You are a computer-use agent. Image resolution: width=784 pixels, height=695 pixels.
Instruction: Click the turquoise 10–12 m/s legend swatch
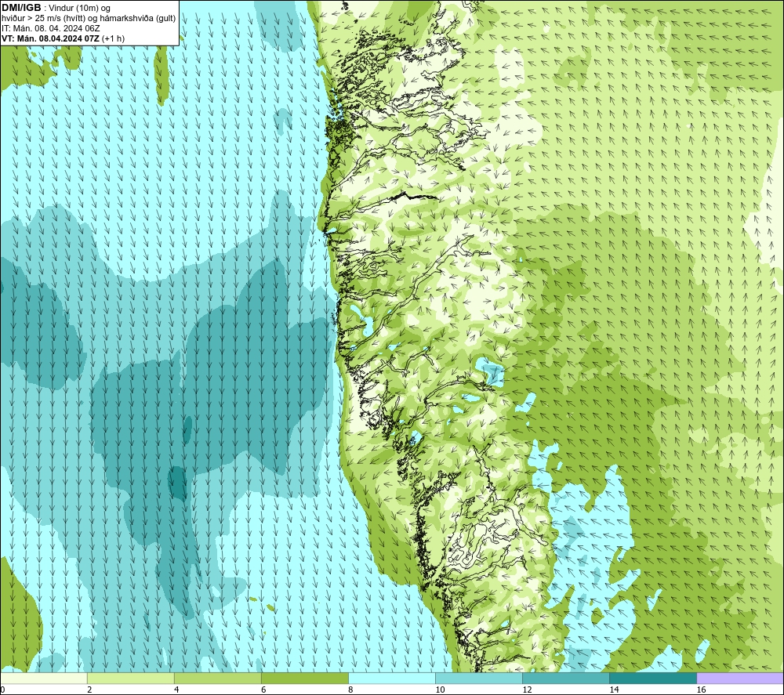pos(479,678)
